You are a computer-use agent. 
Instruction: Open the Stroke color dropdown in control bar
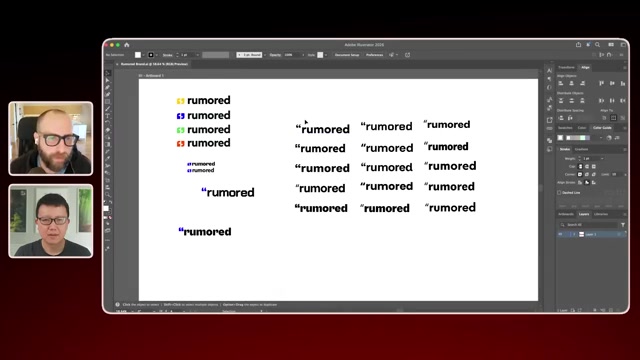[157, 55]
